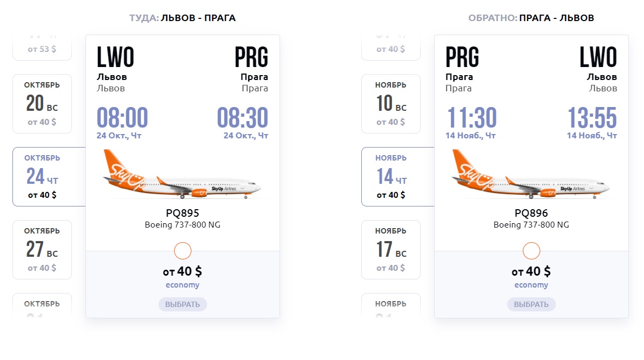Image resolution: width=644 pixels, height=360 pixels.
Task: Click the 08:00 departure time from Львов
Action: pyautogui.click(x=122, y=117)
